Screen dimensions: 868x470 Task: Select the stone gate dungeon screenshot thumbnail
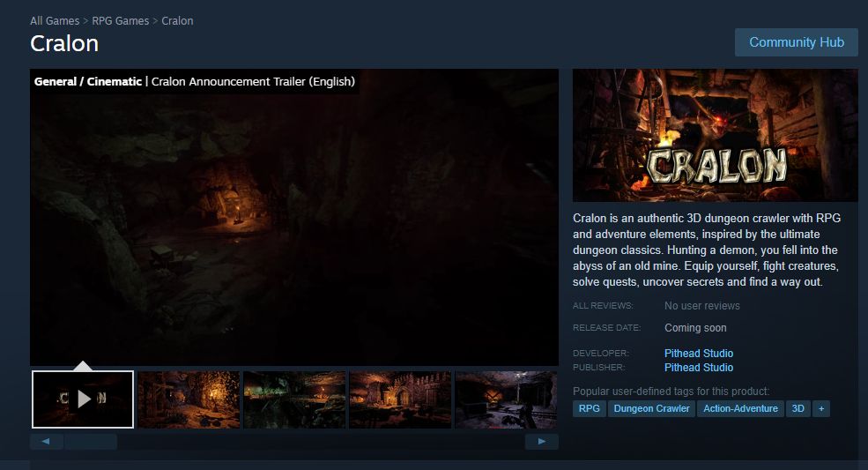400,399
